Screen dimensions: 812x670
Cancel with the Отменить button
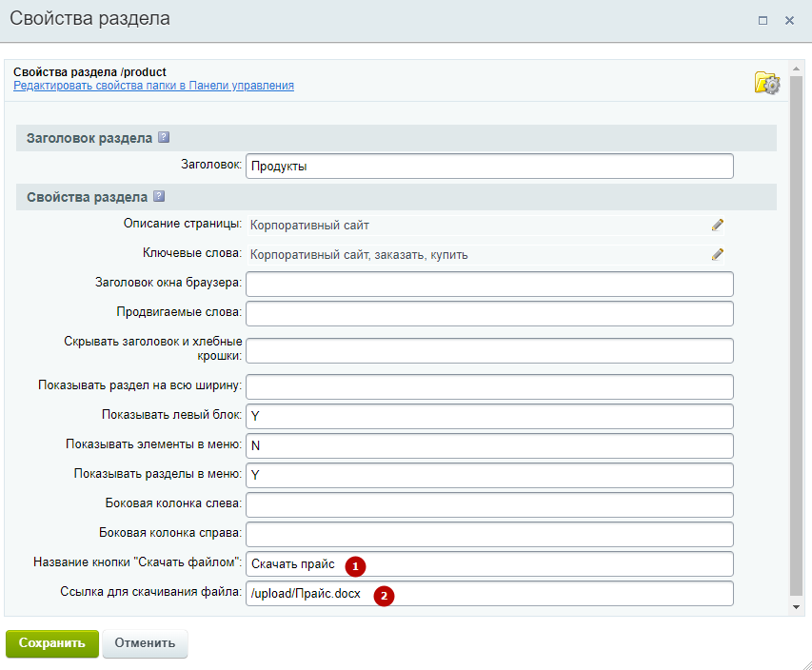point(145,643)
